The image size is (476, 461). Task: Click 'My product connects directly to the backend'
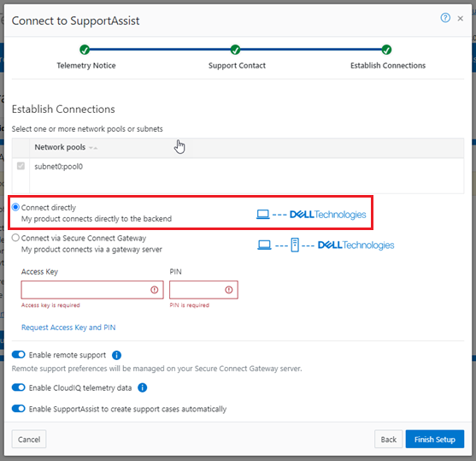(97, 219)
